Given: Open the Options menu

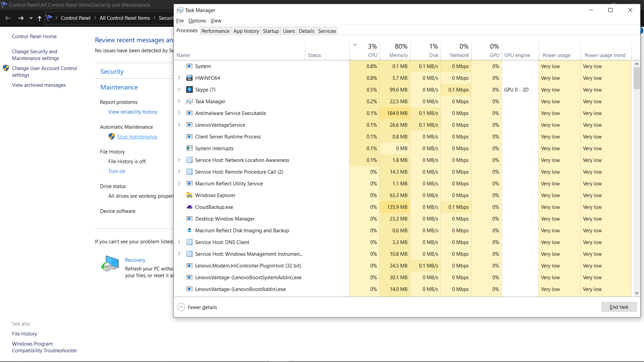Looking at the screenshot, I should point(197,21).
